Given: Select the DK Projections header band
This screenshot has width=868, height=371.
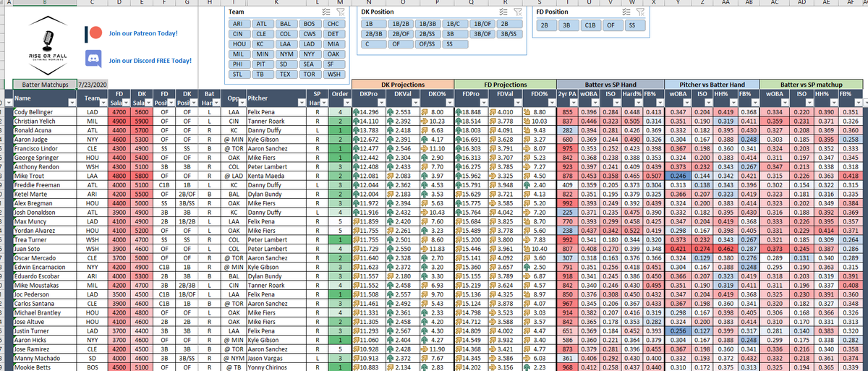Looking at the screenshot, I should point(401,85).
